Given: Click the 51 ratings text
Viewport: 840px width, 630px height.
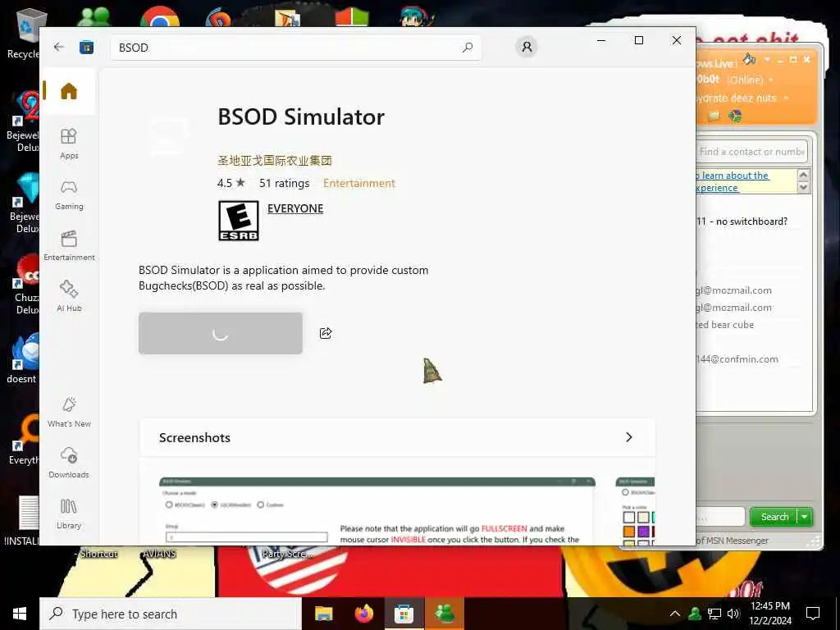Looking at the screenshot, I should coord(285,183).
